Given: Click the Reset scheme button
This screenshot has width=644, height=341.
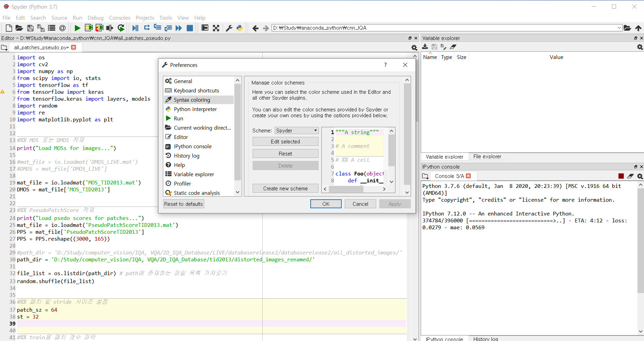Looking at the screenshot, I should [285, 154].
